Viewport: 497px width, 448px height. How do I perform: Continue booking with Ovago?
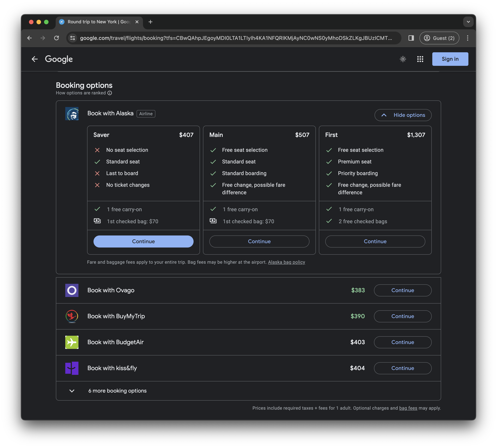click(x=403, y=290)
